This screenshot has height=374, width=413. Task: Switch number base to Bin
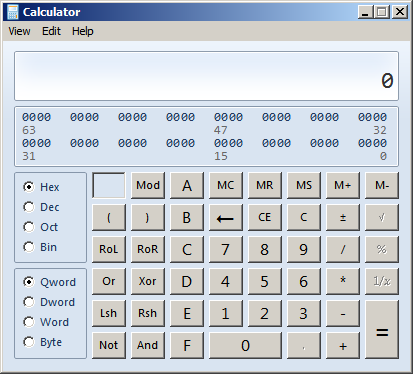29,247
